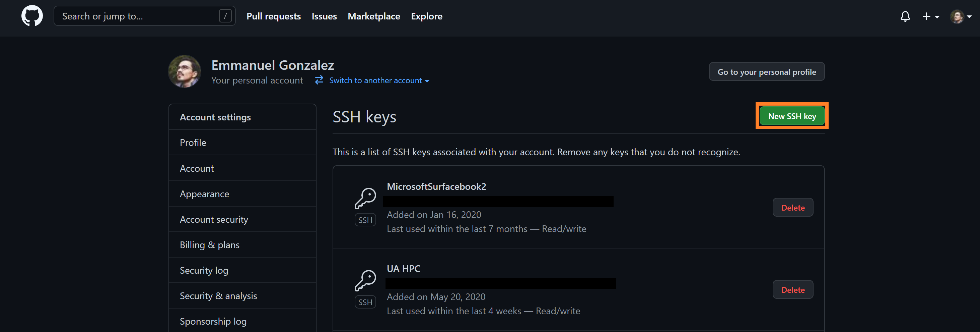Click the slash shortcut icon in search
This screenshot has width=980, height=332.
click(225, 16)
